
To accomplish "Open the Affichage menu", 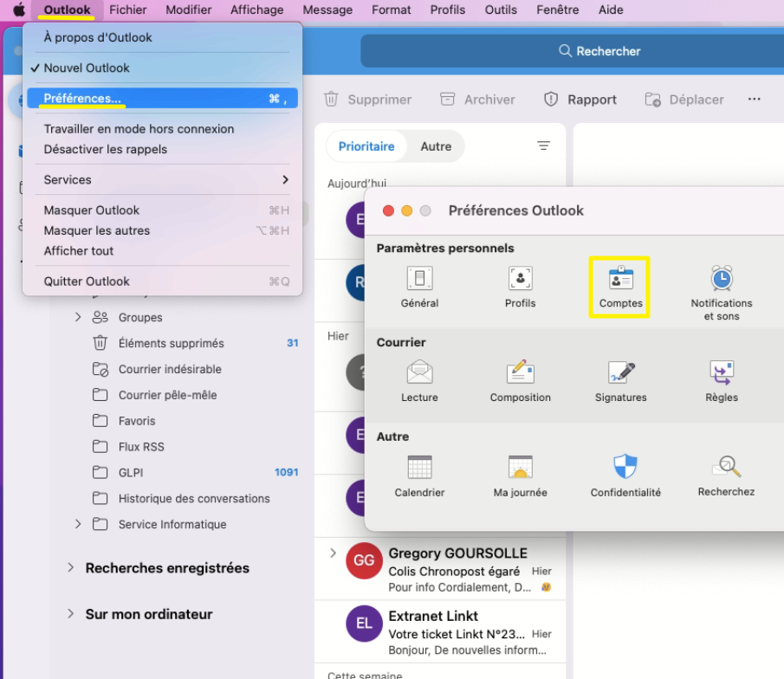I will [256, 10].
